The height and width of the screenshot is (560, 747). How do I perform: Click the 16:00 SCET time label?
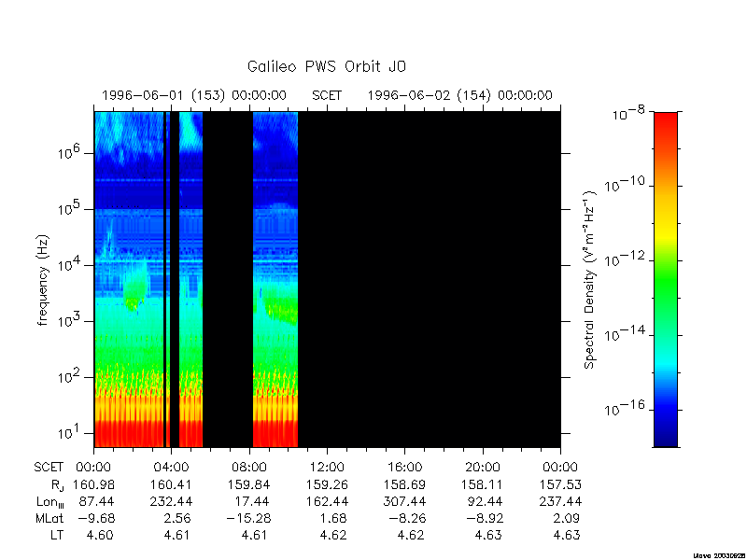tap(405, 468)
